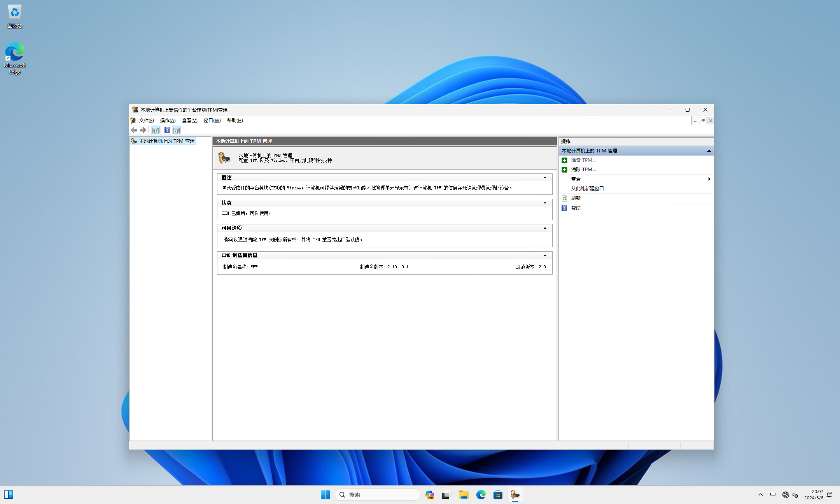The image size is (840, 504).
Task: Collapse the 本地计算机上的 TPM 管理 action group
Action: click(709, 151)
